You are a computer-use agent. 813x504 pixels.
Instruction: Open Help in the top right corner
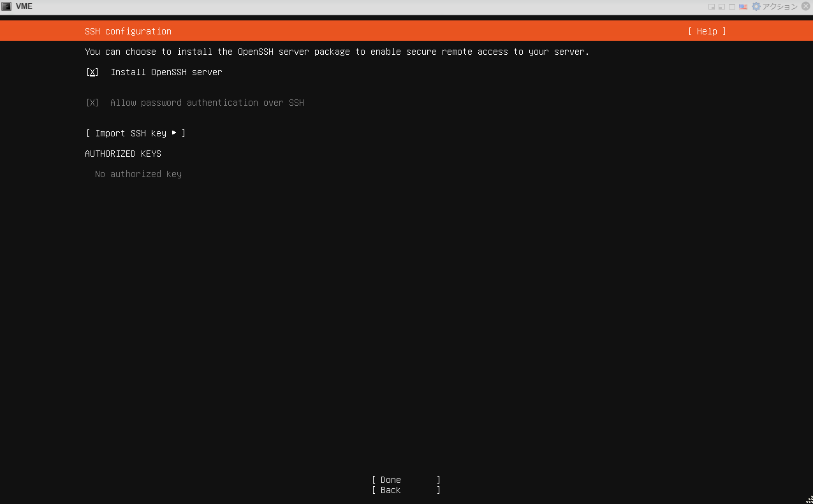707,31
